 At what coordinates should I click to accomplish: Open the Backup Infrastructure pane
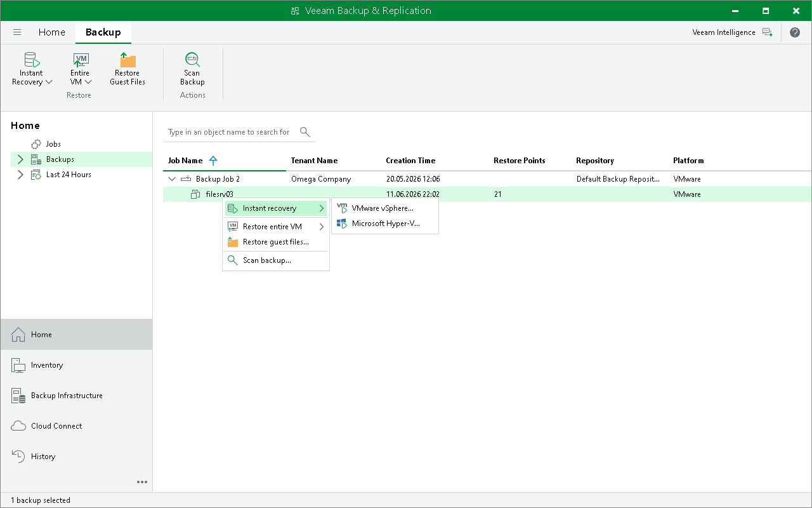pyautogui.click(x=76, y=396)
